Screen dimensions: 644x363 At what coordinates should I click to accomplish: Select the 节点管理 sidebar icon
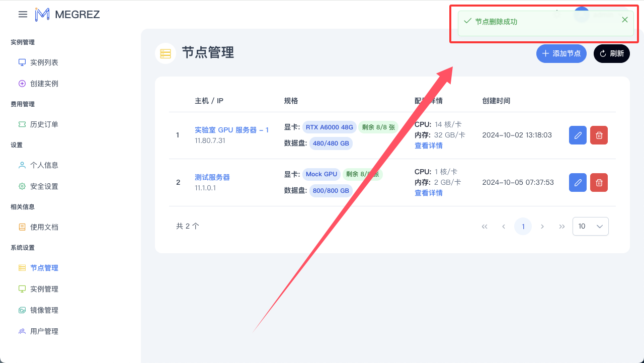tap(21, 267)
